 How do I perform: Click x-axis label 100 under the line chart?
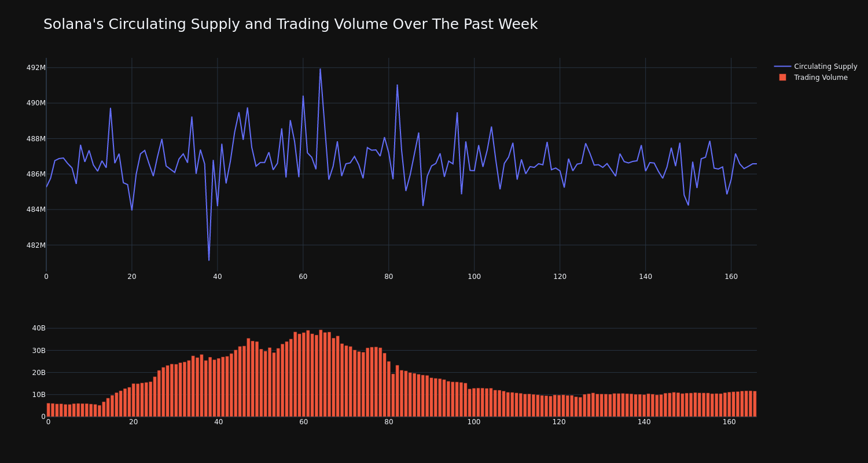[474, 277]
